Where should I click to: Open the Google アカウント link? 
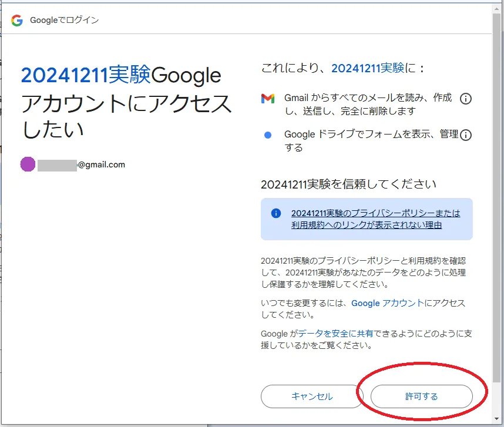387,303
